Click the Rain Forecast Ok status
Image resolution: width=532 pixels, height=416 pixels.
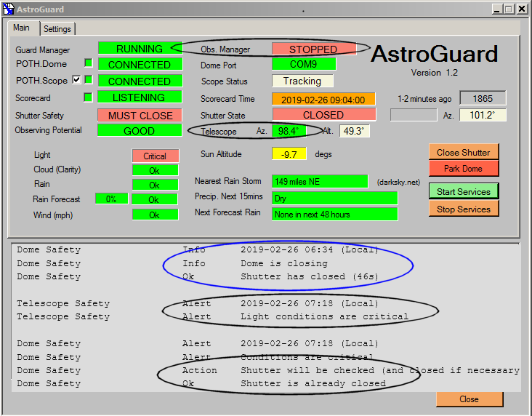coord(155,199)
